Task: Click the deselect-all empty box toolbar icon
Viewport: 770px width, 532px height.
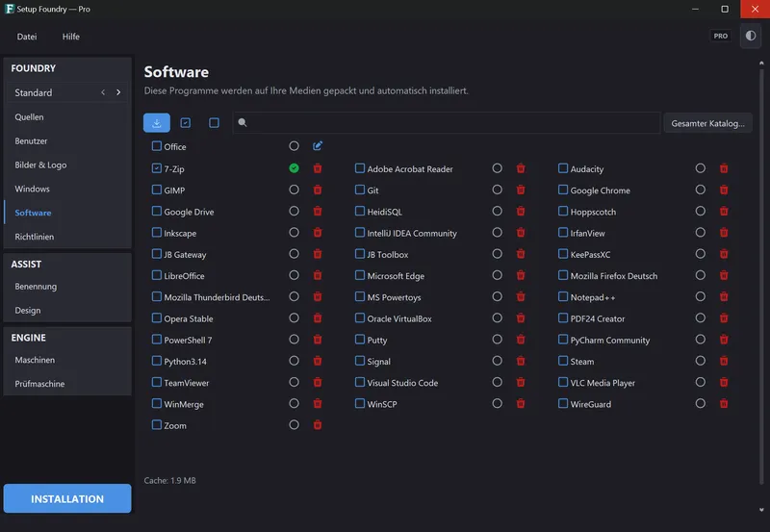Action: point(214,123)
